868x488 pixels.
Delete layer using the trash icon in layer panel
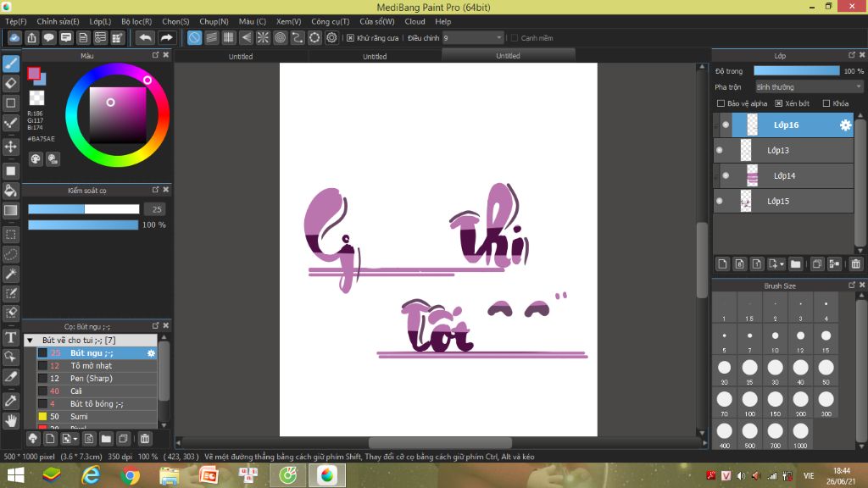[856, 264]
